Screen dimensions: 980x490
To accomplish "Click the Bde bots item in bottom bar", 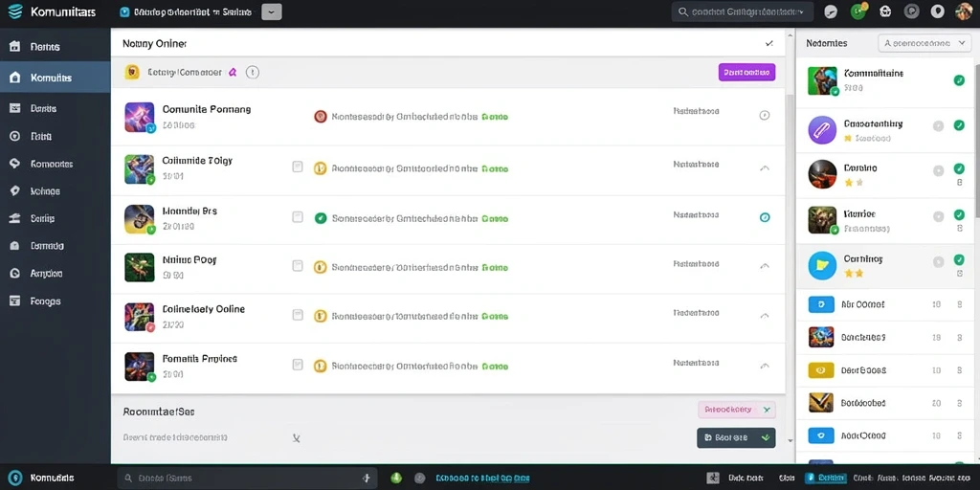I will point(744,479).
